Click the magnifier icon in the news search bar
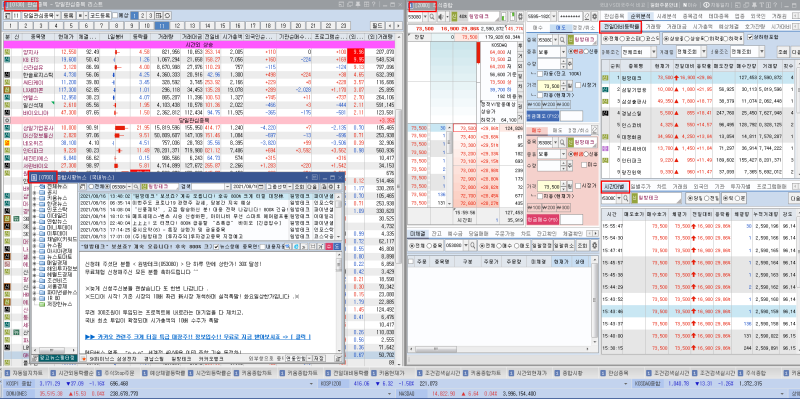 (x=137, y=186)
